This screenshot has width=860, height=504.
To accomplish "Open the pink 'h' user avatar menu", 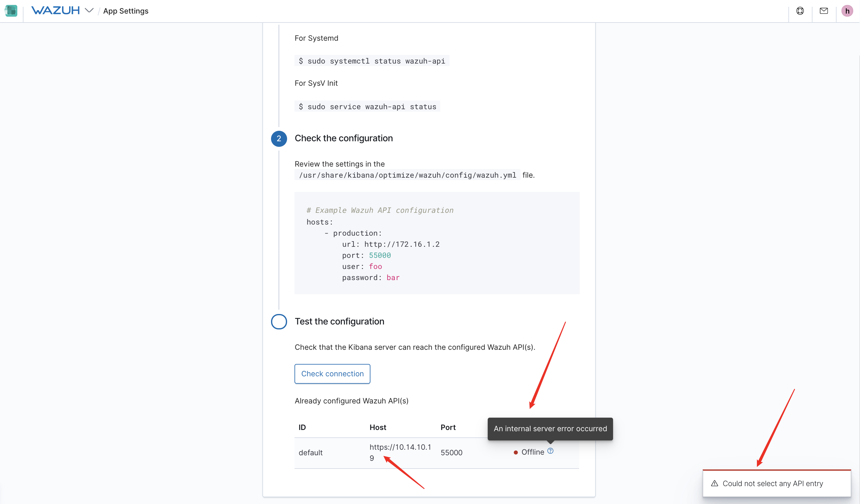I will 847,10.
